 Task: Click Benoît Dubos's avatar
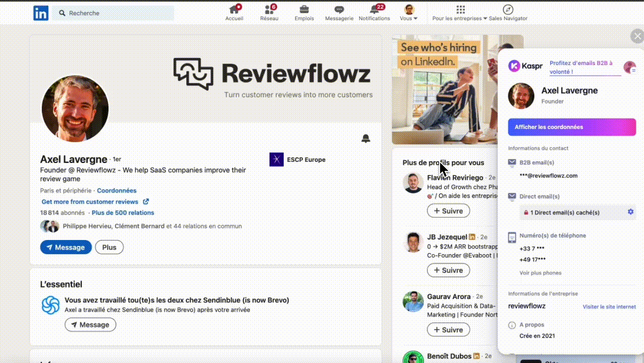[413, 357]
